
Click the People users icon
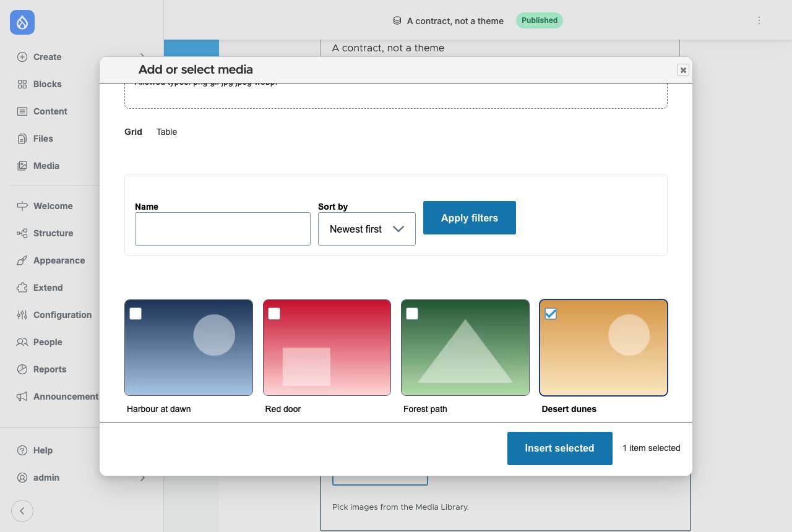click(x=22, y=342)
